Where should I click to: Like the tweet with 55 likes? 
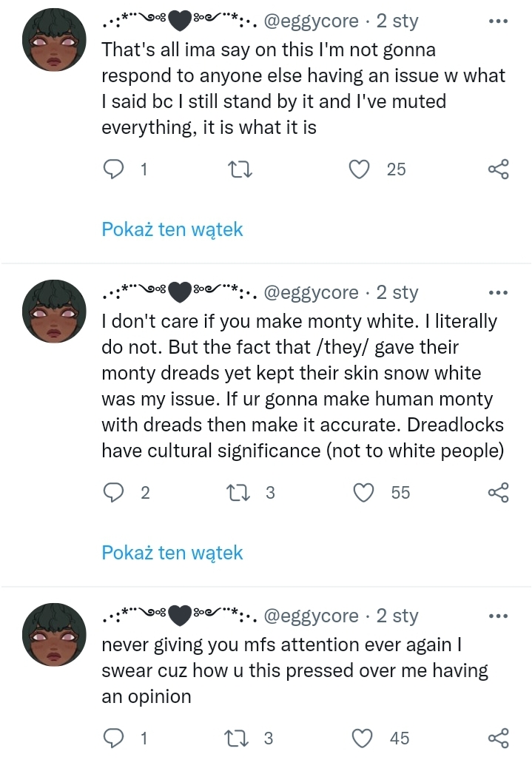(x=364, y=493)
